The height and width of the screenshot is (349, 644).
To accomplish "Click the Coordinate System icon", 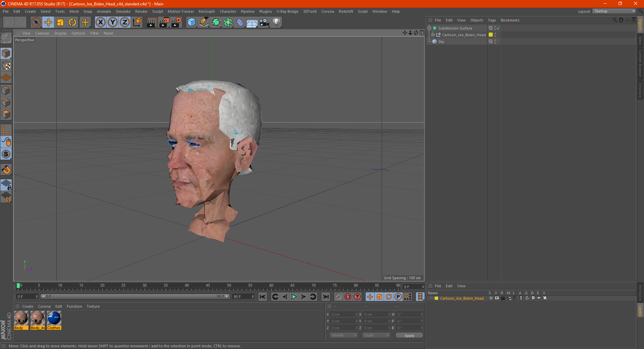I will point(137,22).
